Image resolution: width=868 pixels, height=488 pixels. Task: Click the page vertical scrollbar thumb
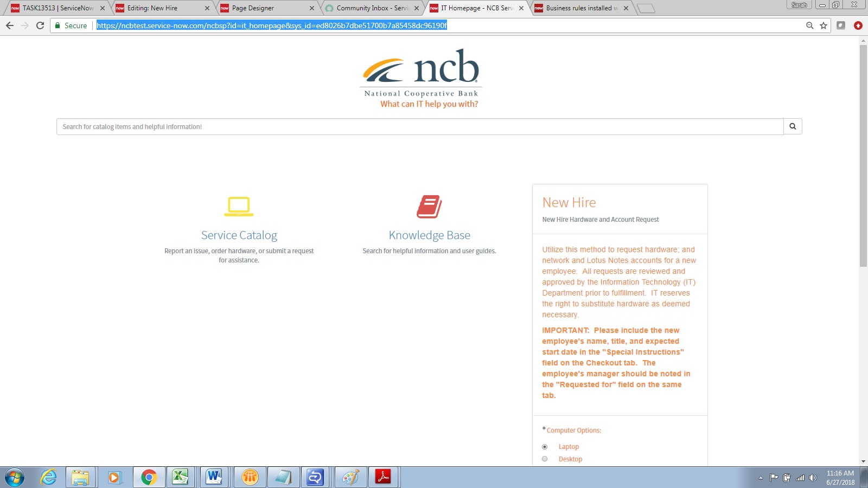click(x=863, y=156)
